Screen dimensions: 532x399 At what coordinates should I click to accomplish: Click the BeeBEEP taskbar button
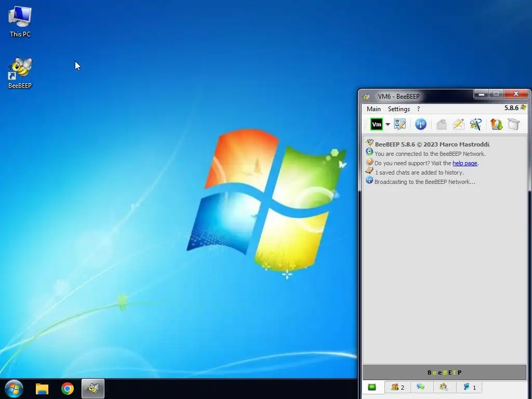pyautogui.click(x=93, y=389)
